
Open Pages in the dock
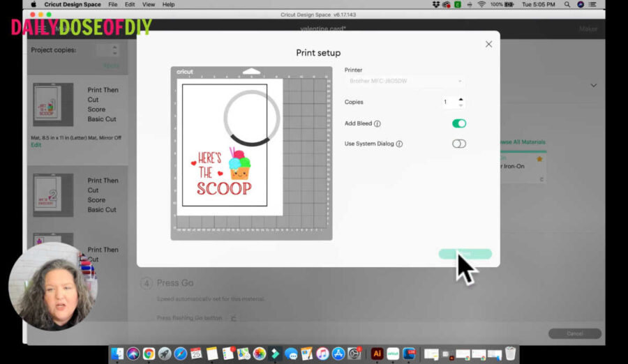click(x=307, y=354)
